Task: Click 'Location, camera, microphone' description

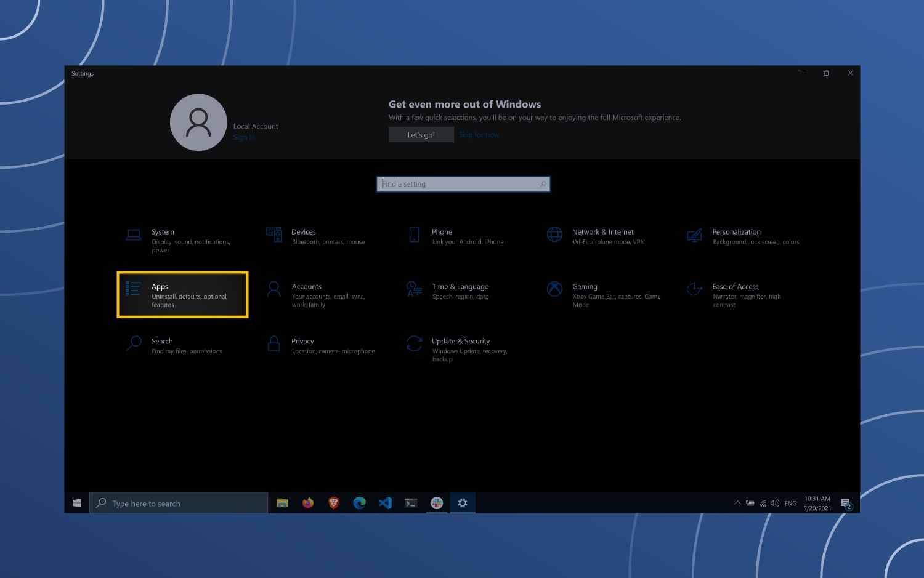Action: [333, 351]
